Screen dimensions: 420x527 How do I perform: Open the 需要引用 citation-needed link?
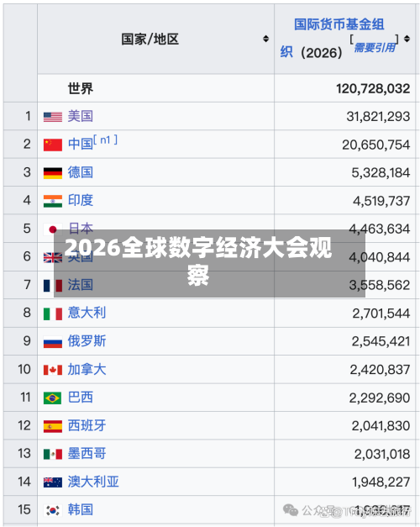click(375, 47)
